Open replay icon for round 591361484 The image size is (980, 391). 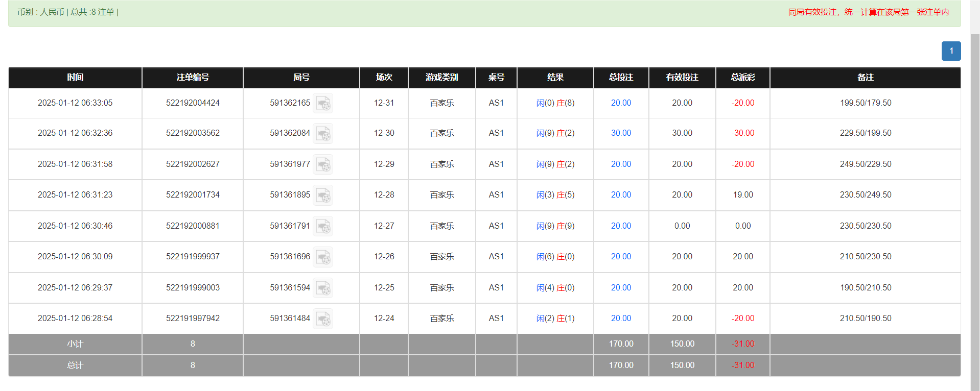coord(323,319)
